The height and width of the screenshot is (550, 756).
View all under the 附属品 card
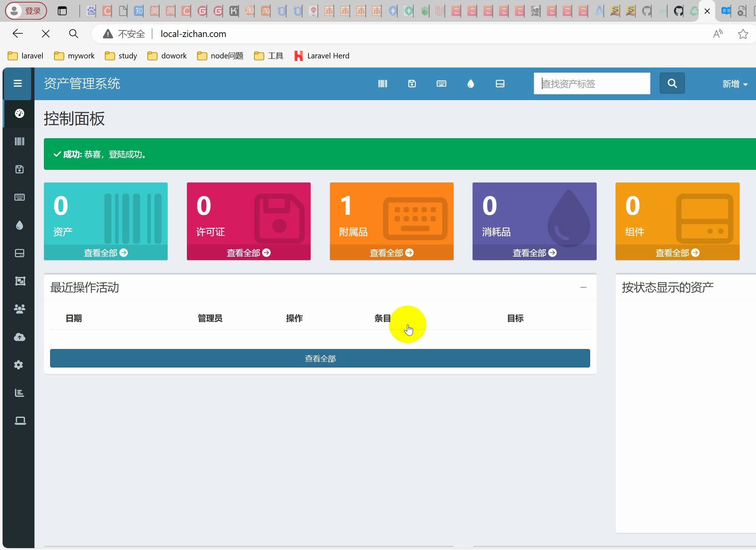click(x=392, y=253)
